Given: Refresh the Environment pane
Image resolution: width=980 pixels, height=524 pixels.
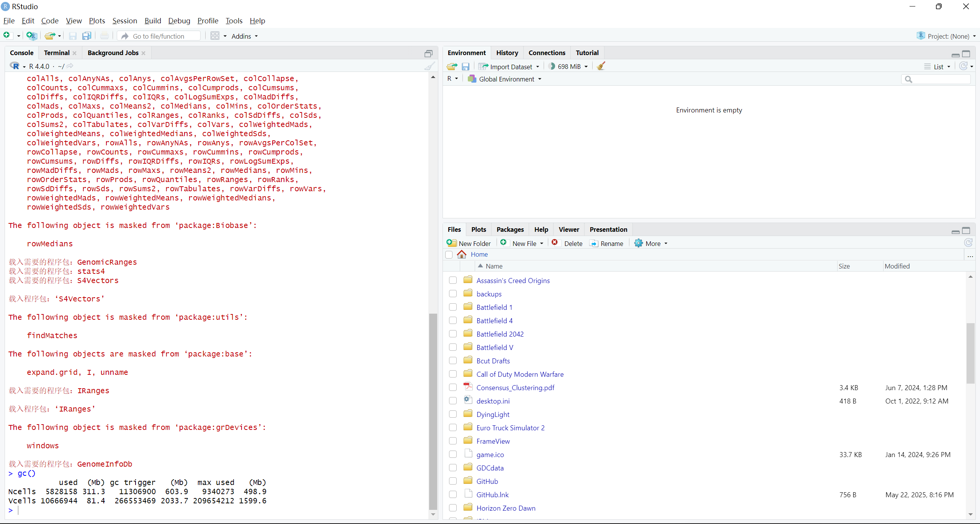Looking at the screenshot, I should point(963,66).
